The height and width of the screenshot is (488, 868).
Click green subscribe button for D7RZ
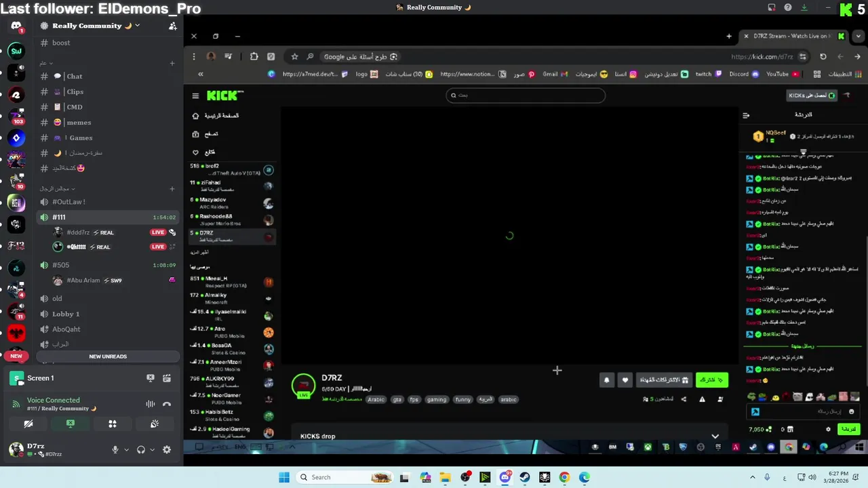pyautogui.click(x=711, y=380)
